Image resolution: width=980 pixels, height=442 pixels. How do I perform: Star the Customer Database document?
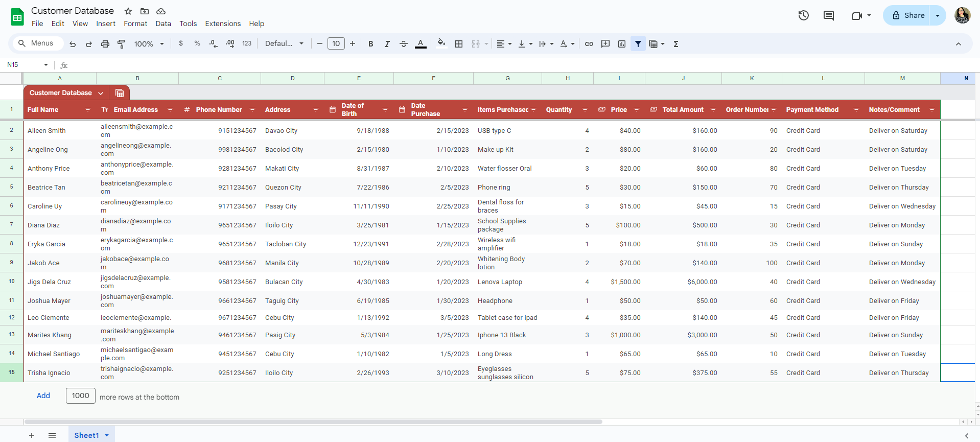point(128,11)
